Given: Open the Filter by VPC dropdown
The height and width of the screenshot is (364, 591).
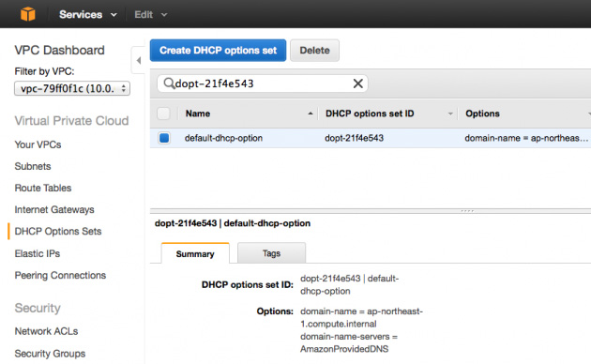Looking at the screenshot, I should click(72, 88).
